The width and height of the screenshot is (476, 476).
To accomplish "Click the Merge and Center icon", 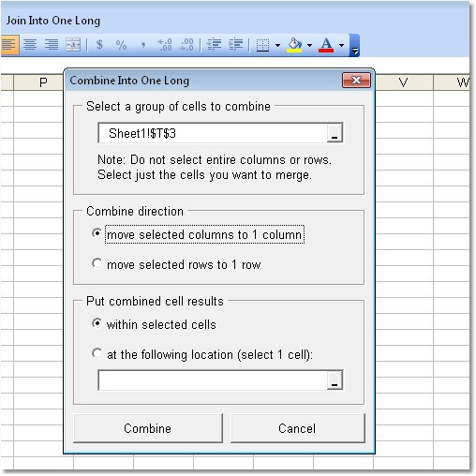I will [73, 45].
